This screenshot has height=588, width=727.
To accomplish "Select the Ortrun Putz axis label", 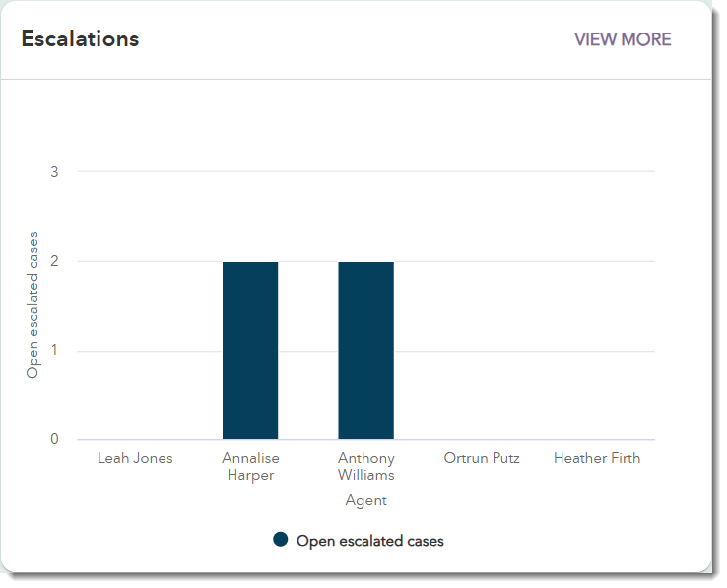I will point(482,458).
